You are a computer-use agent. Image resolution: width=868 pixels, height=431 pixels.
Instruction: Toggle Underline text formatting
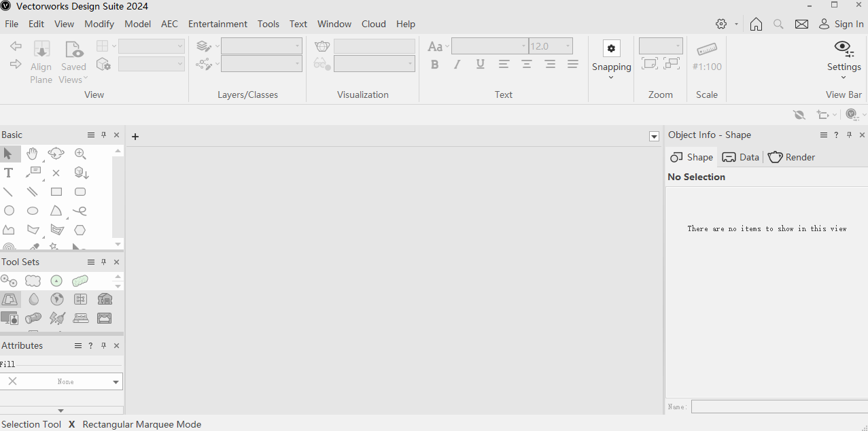(x=481, y=65)
